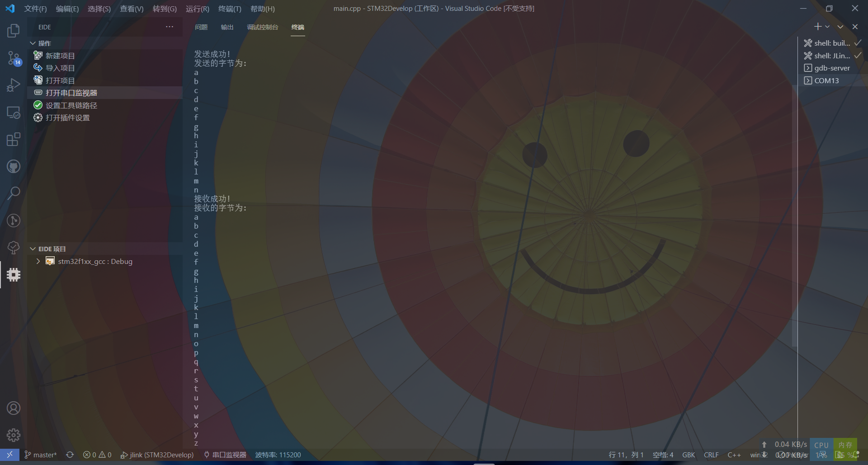Click the sync changes icon in status bar

click(x=70, y=455)
